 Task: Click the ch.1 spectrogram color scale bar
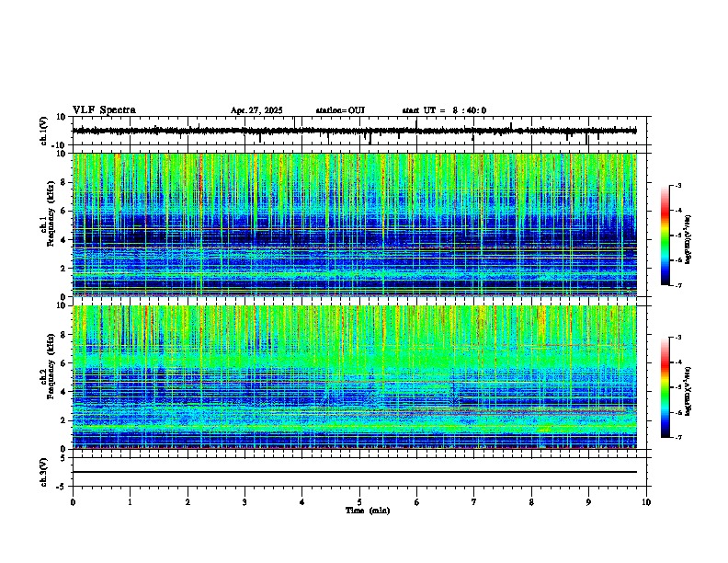(665, 236)
